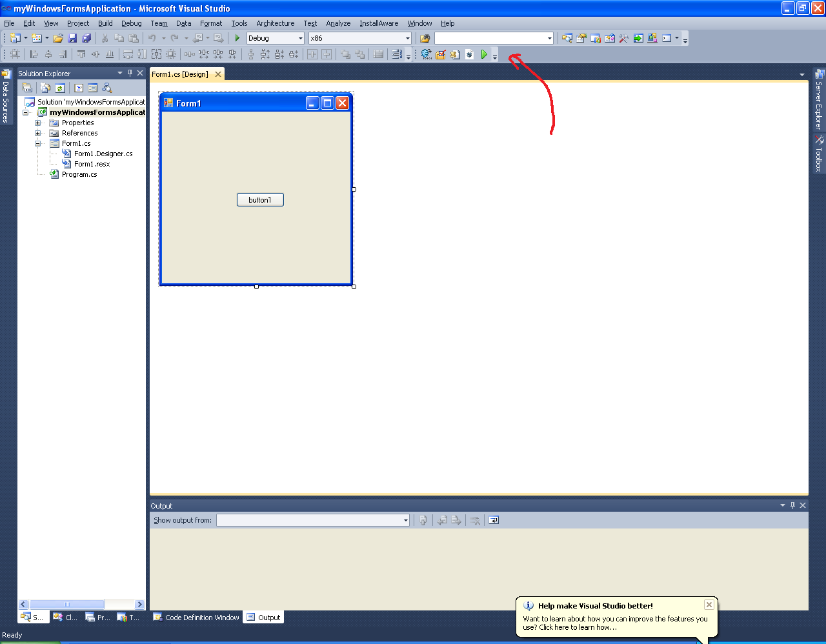This screenshot has height=644, width=826.
Task: Click the right scroll arrow in Solution Explorer
Action: [x=139, y=605]
